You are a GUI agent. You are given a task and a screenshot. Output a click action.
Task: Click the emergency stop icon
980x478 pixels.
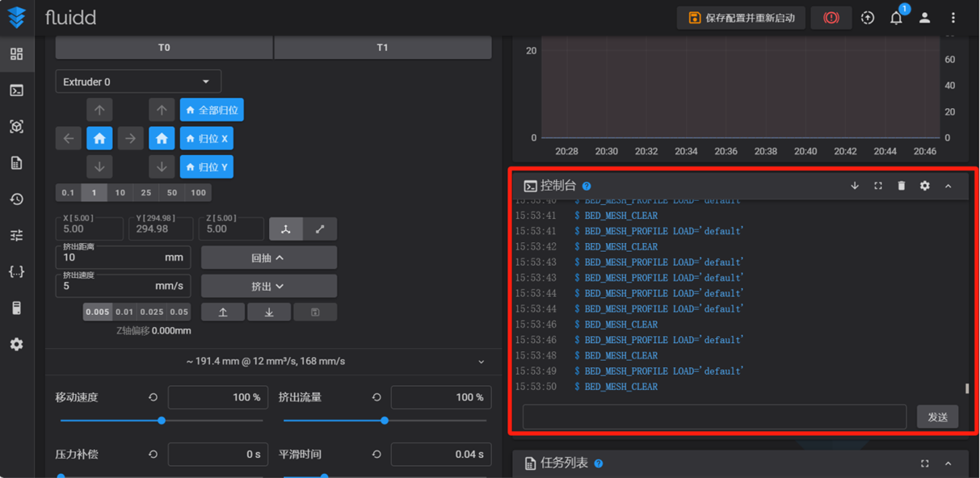831,18
